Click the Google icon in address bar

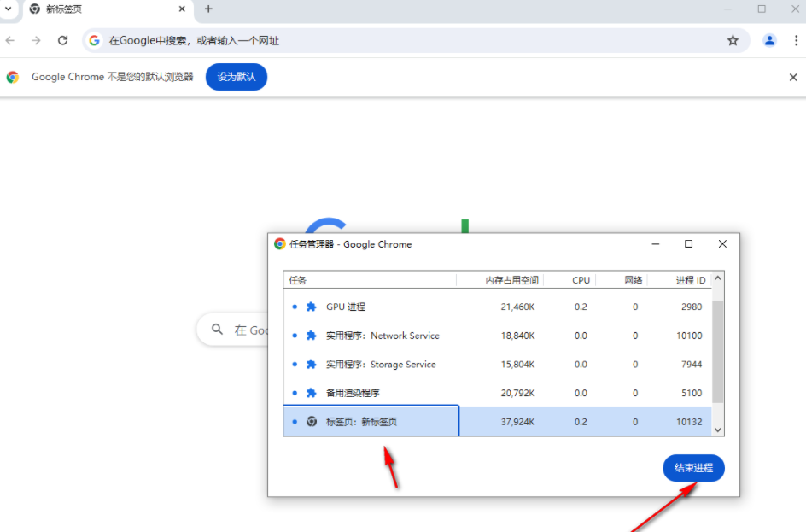coord(94,41)
